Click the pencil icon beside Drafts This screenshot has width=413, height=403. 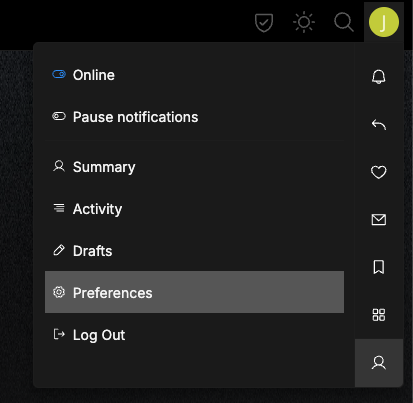[x=59, y=250]
